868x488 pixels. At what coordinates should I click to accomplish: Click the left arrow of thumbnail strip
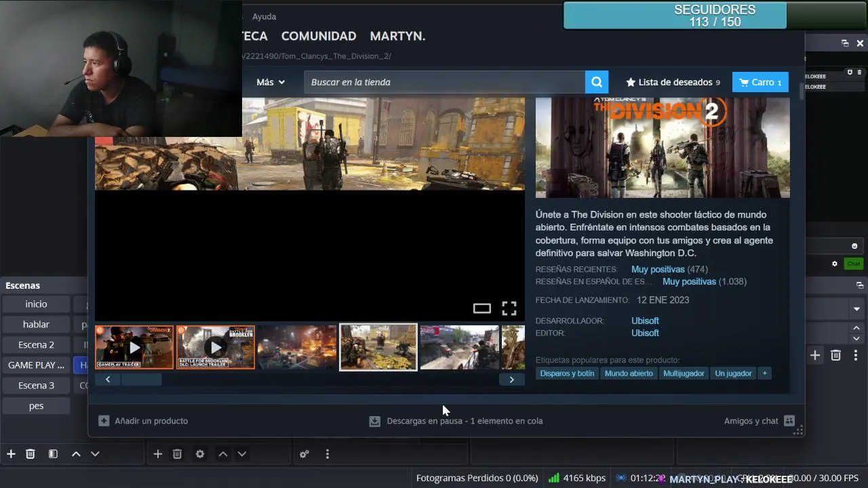coord(108,380)
